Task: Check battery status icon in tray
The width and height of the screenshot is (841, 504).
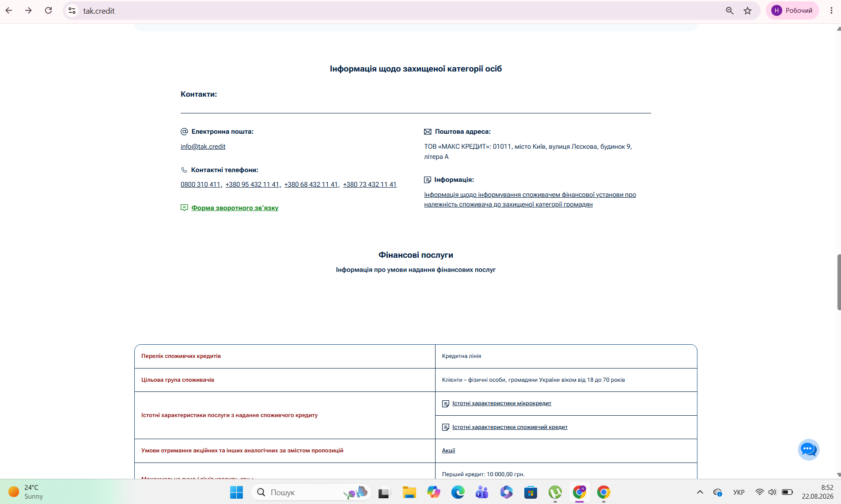Action: 787,492
